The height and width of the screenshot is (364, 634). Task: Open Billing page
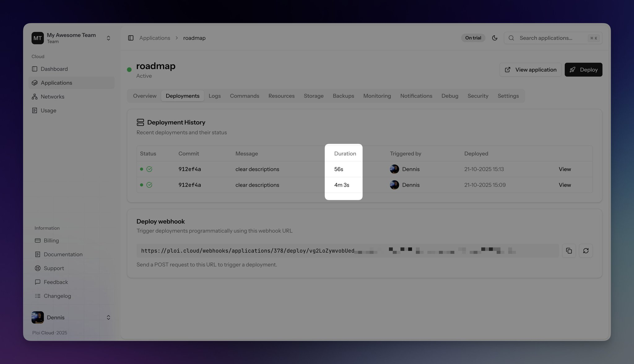(51, 240)
